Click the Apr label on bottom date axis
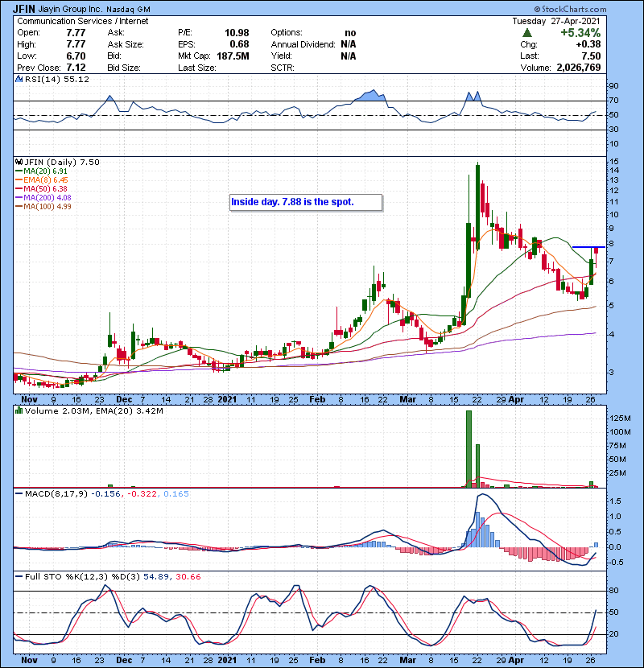The width and height of the screenshot is (644, 668). click(x=516, y=660)
